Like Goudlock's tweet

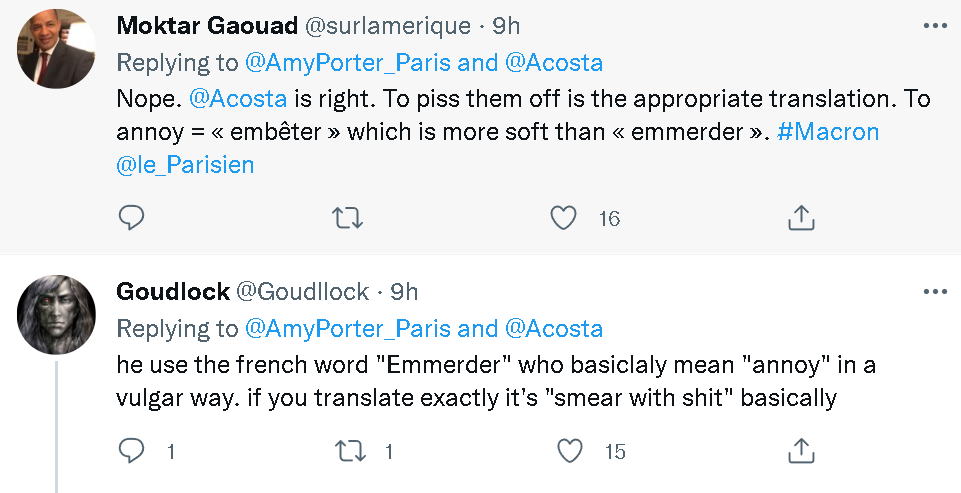570,451
